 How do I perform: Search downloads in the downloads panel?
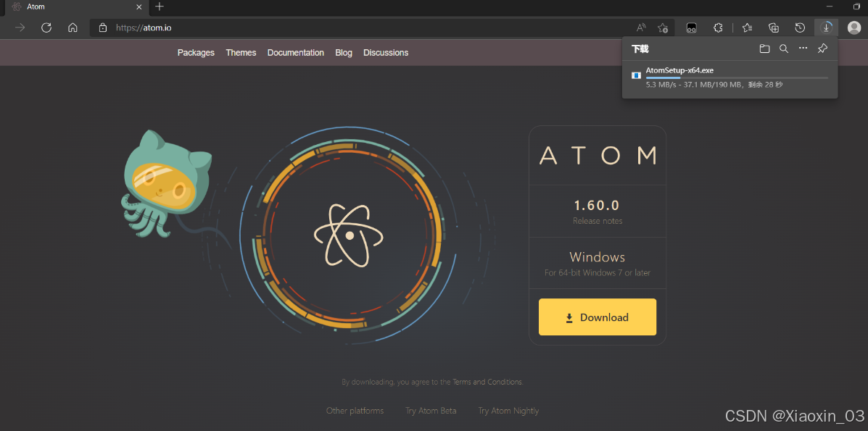(784, 49)
